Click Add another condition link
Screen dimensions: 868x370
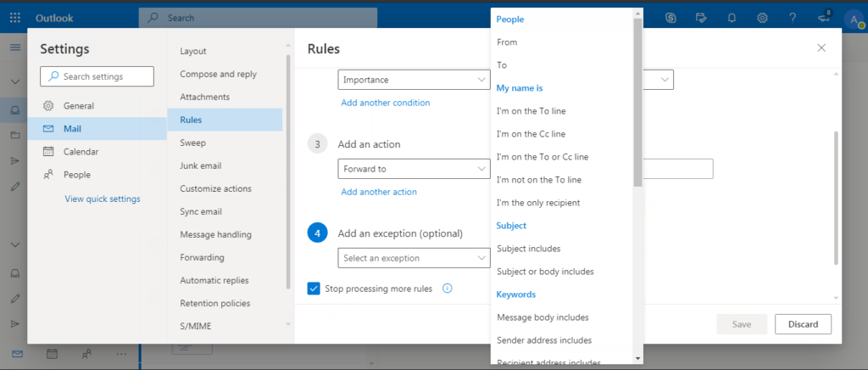click(x=386, y=103)
